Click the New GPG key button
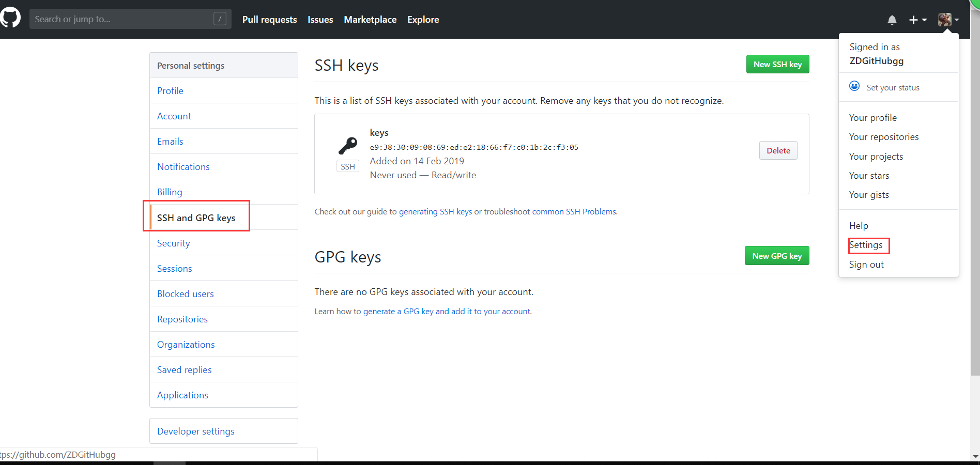 tap(777, 256)
